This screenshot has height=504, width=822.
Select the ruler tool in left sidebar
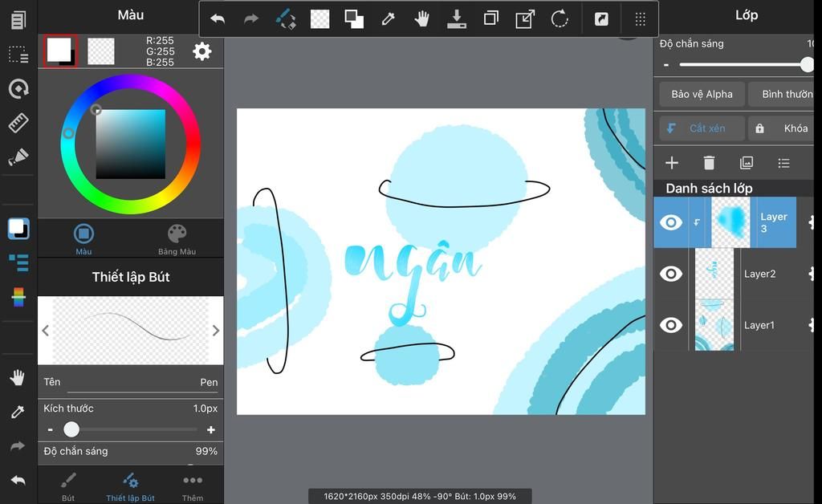[18, 123]
